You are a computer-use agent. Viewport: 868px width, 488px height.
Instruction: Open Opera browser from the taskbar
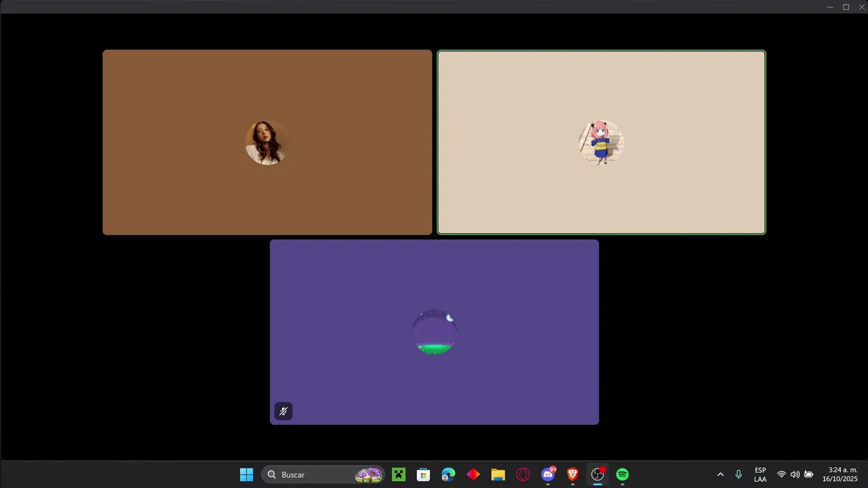click(523, 474)
